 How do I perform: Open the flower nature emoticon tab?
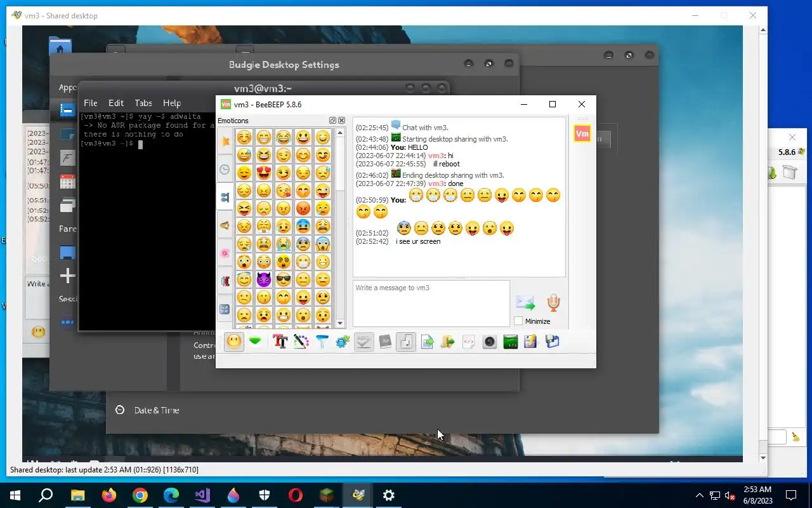pos(225,253)
